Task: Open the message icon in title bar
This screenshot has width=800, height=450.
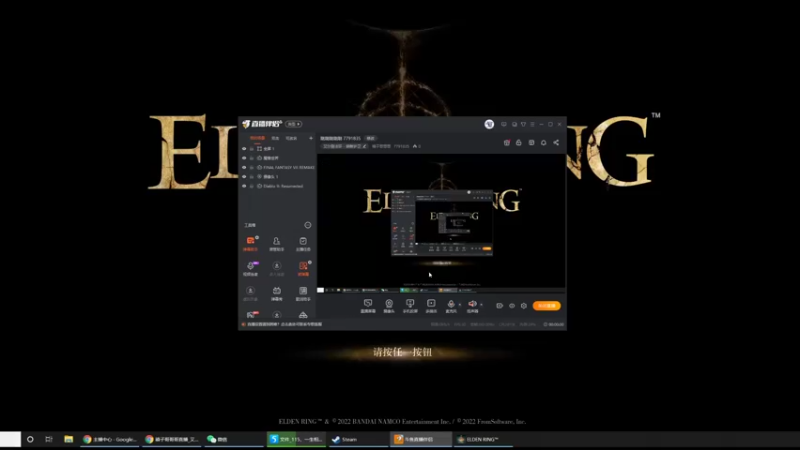Action: pyautogui.click(x=504, y=124)
